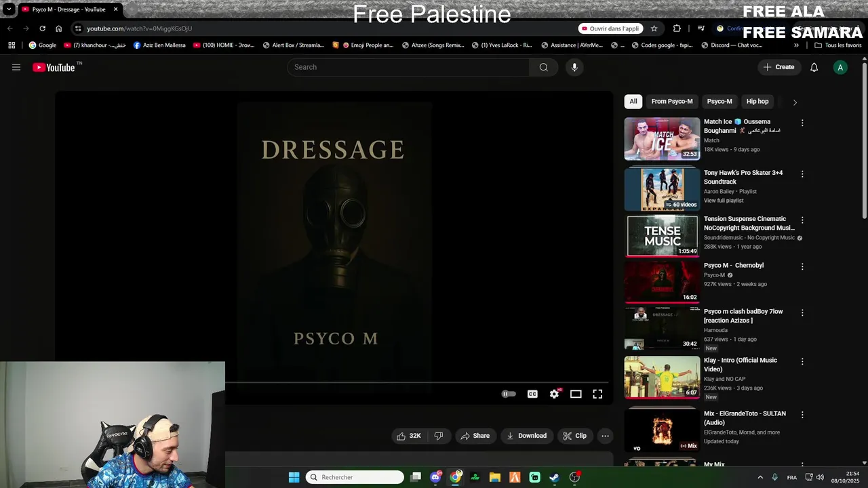Open File Explorer from the taskbar
868x488 pixels.
coord(495,477)
